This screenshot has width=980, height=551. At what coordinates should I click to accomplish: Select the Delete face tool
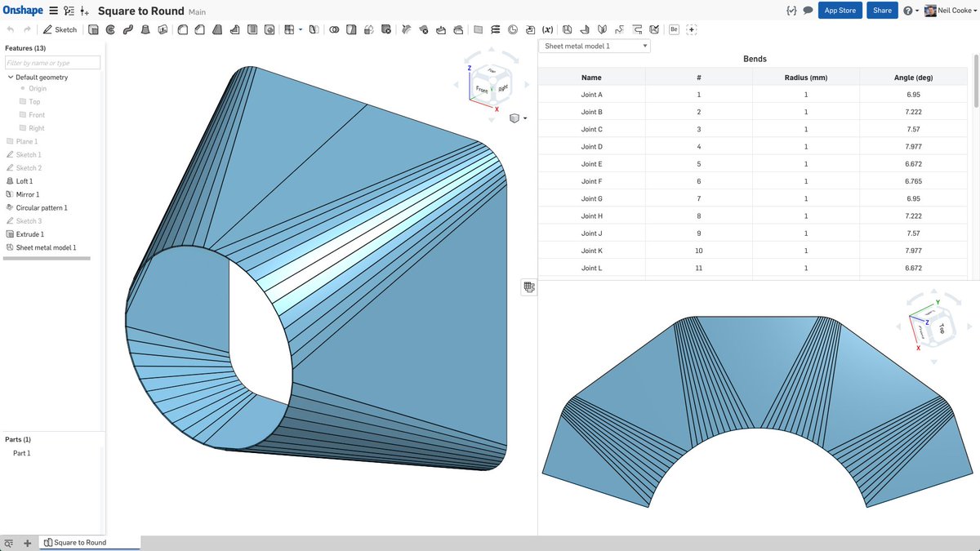(x=423, y=29)
